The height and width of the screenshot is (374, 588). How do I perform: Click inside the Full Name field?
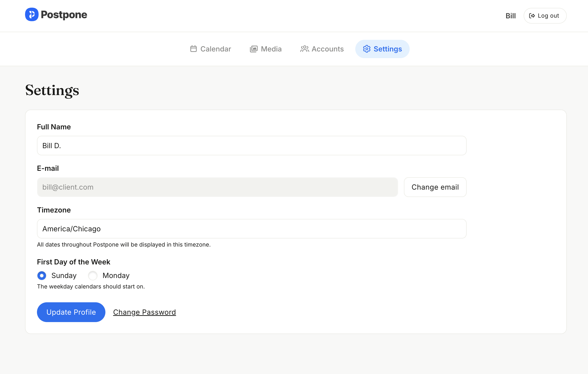(252, 145)
